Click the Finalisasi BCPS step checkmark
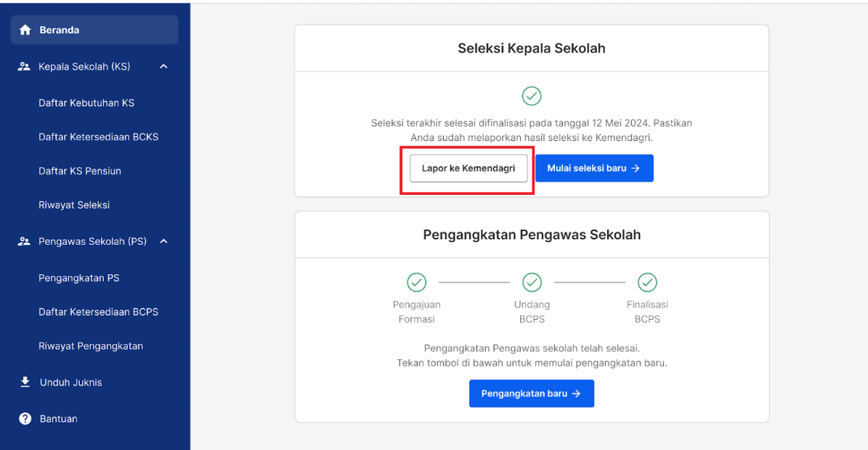Screen dimensions: 868x450 point(647,282)
